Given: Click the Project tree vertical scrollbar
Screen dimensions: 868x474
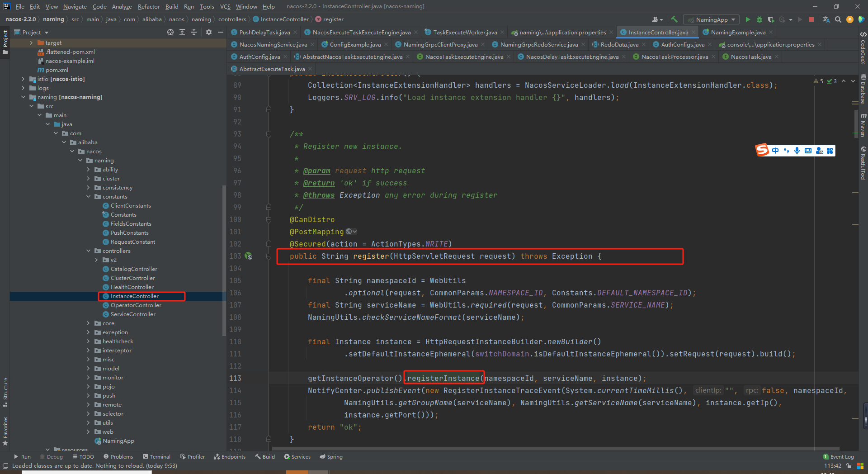Looking at the screenshot, I should pos(224,260).
